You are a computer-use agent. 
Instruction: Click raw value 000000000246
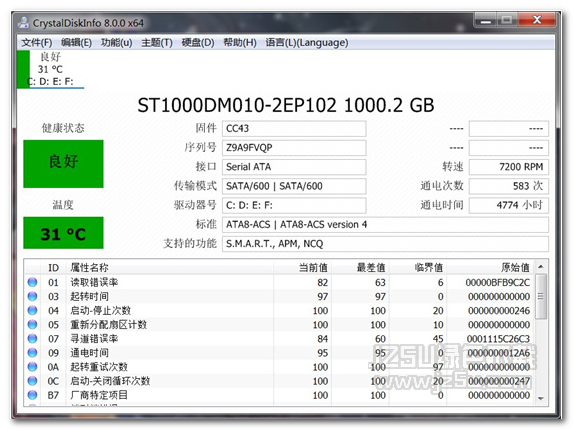click(x=499, y=311)
